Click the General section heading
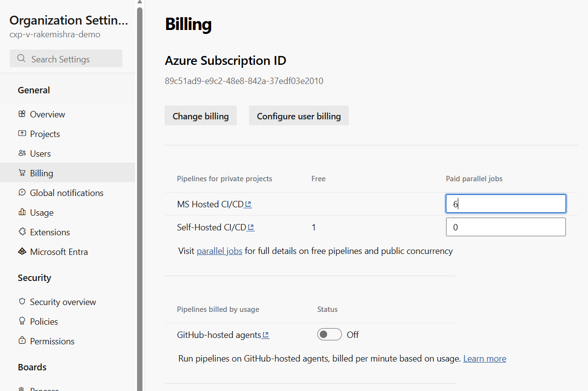Viewport: 588px width, 391px height. coord(34,90)
